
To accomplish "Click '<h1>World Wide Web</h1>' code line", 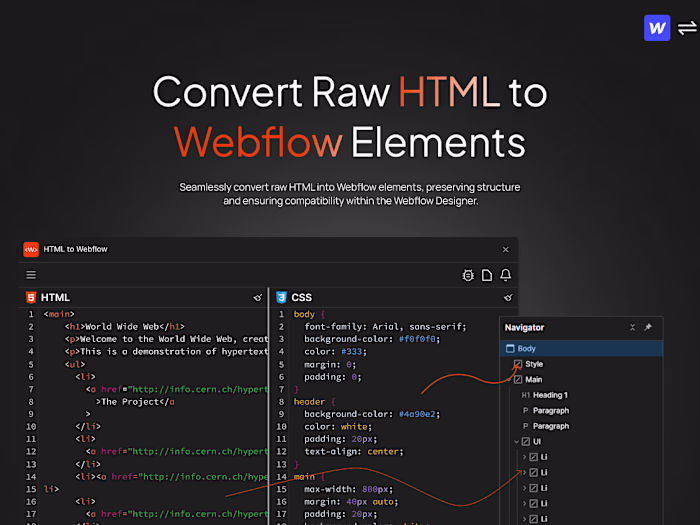I will pos(124,327).
